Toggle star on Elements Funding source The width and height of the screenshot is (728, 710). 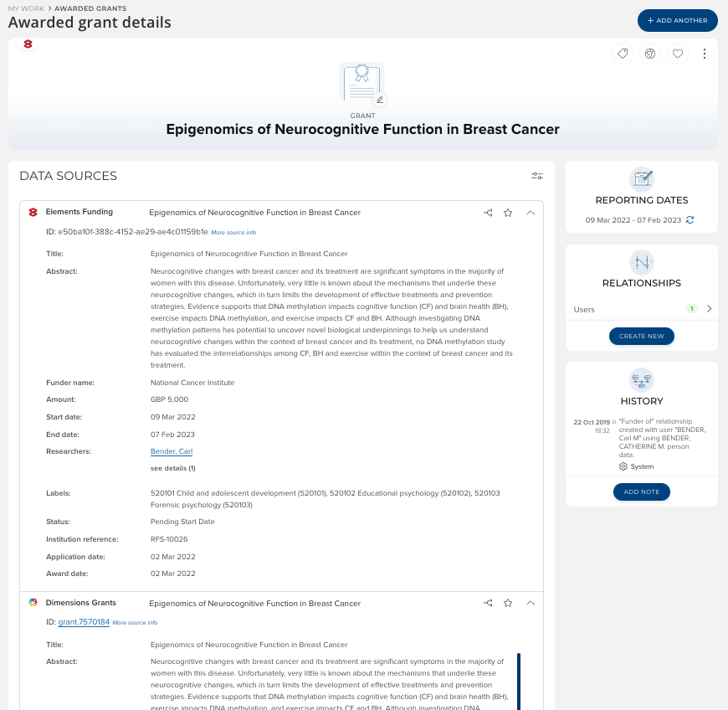(508, 213)
